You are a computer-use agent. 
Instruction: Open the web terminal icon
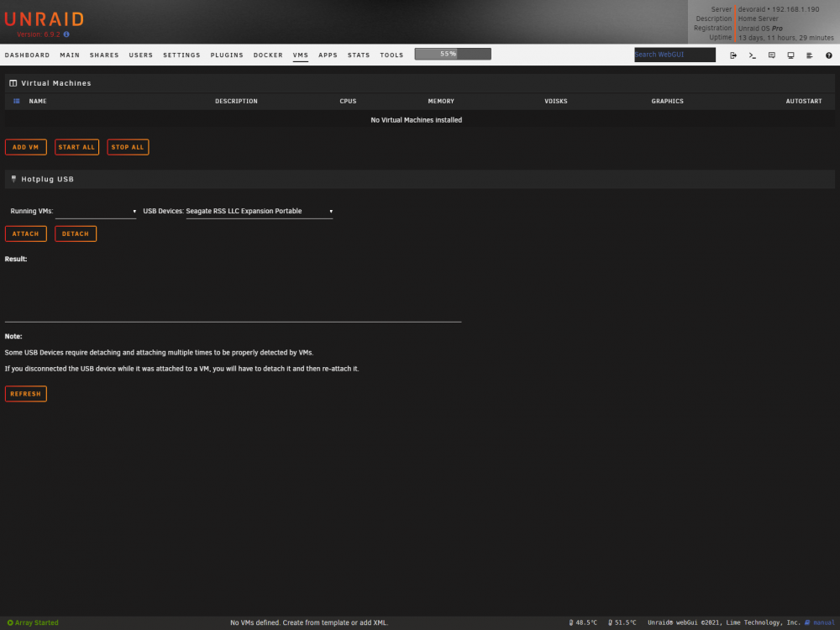tap(753, 55)
